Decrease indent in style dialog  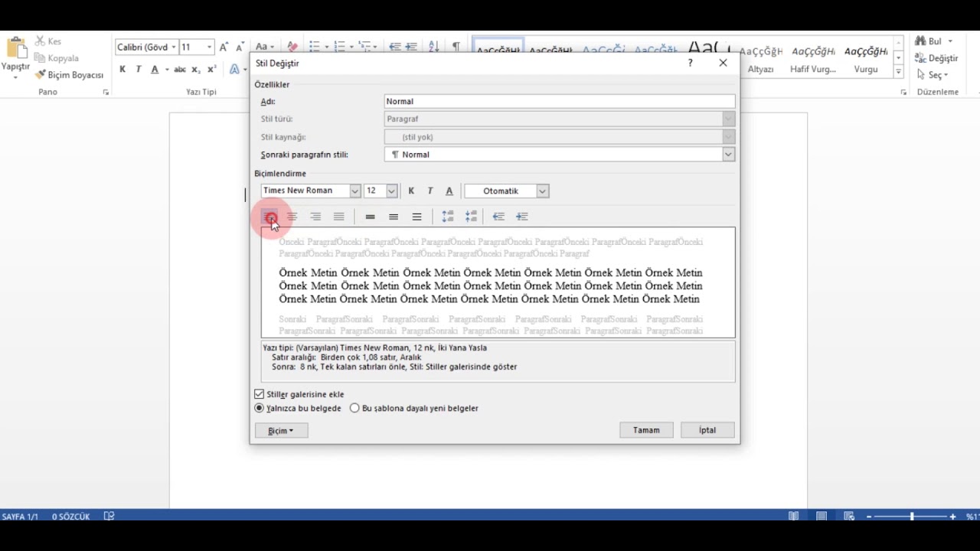[x=498, y=217]
